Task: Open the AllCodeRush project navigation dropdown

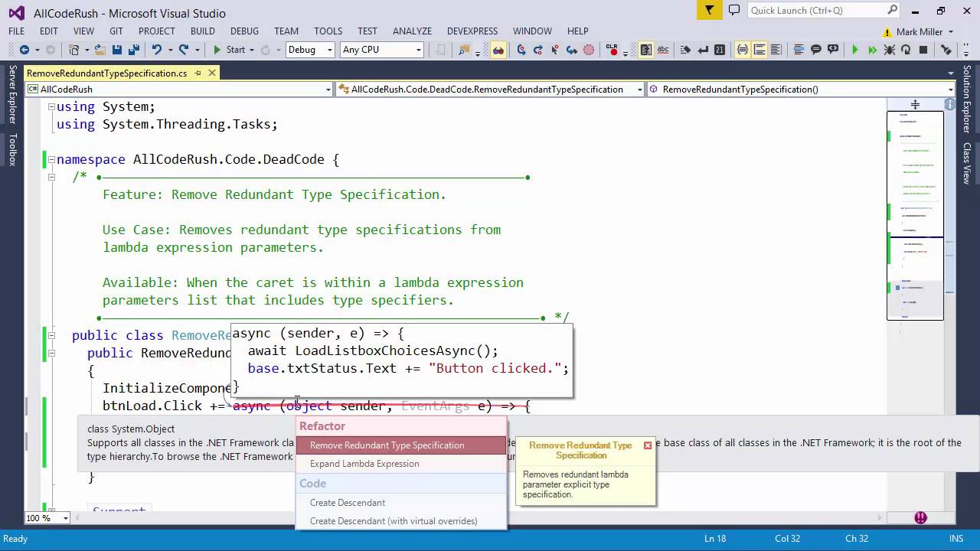Action: (x=179, y=90)
